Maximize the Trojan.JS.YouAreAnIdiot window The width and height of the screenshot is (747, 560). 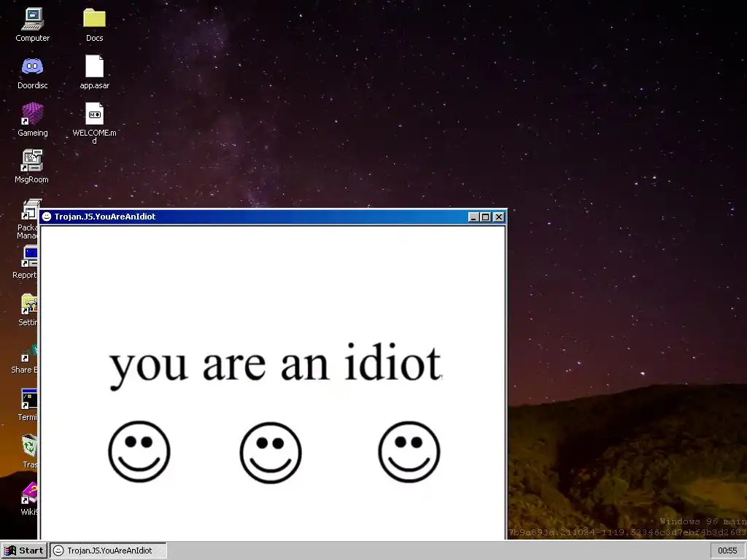pyautogui.click(x=485, y=217)
